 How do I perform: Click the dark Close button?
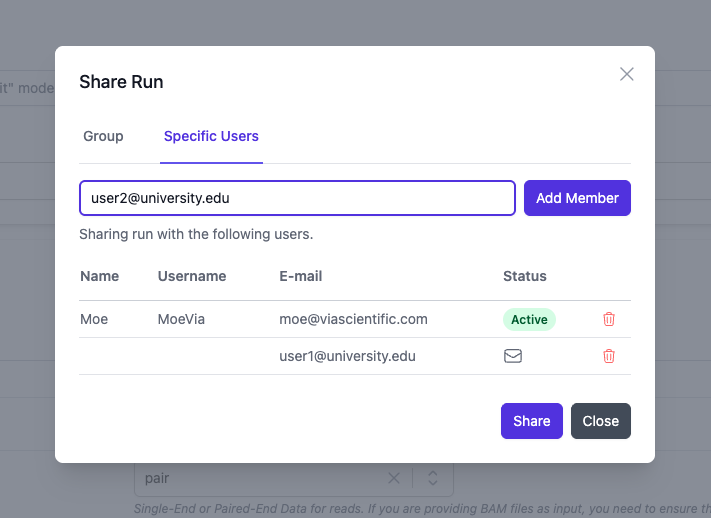(600, 421)
